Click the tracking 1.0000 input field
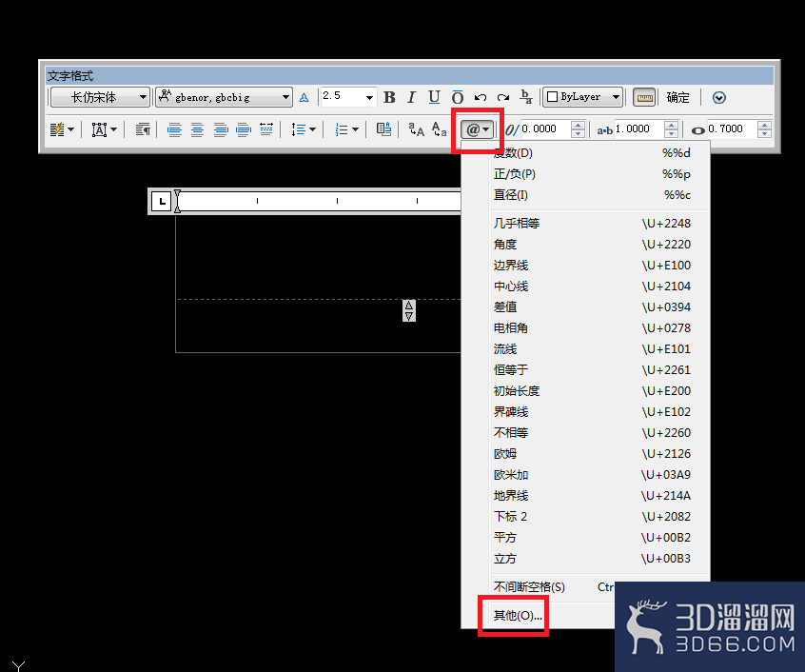This screenshot has width=805, height=672. [x=638, y=128]
